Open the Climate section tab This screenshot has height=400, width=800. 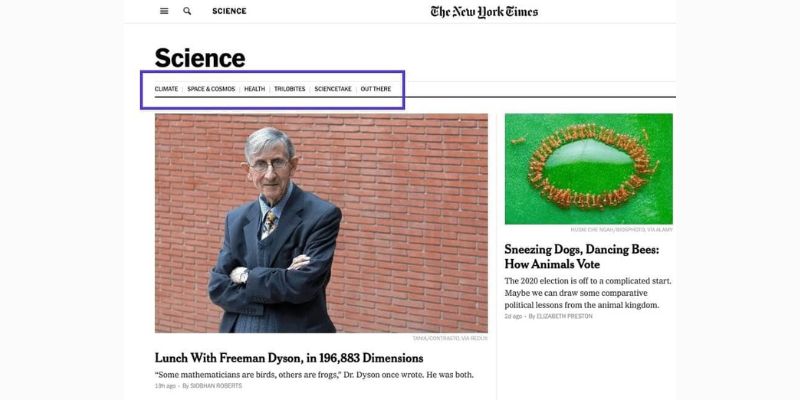pyautogui.click(x=166, y=89)
